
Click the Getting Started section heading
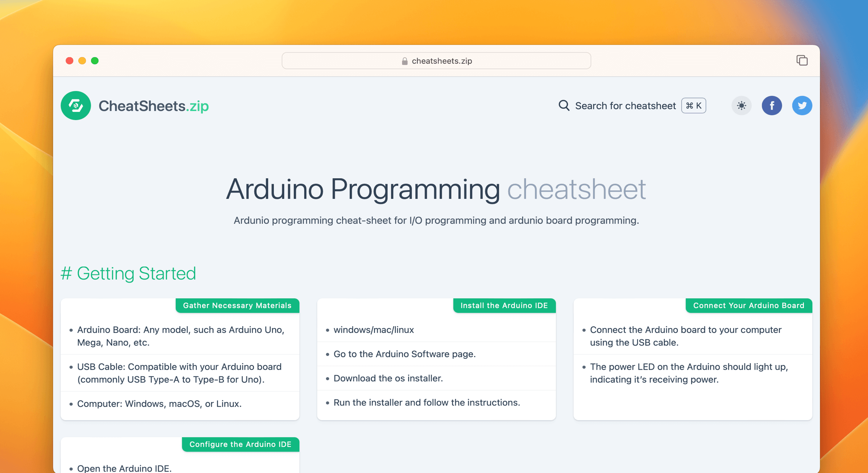pos(129,273)
